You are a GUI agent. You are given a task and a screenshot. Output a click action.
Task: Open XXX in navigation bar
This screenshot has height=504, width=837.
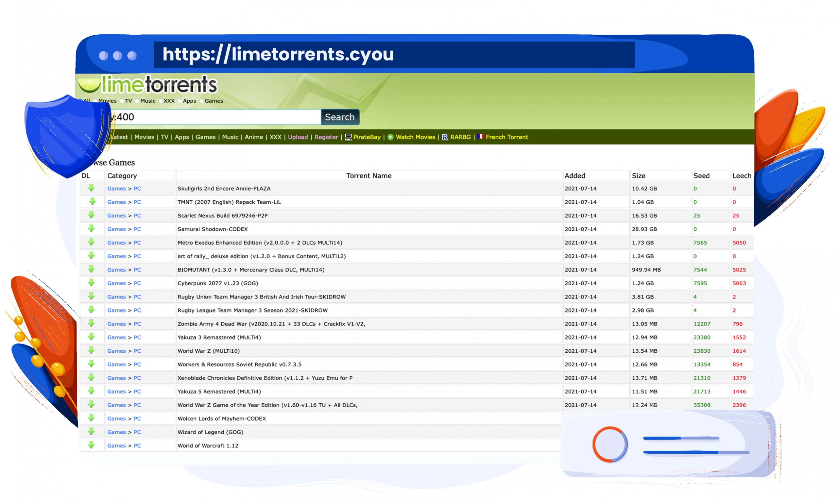point(276,137)
